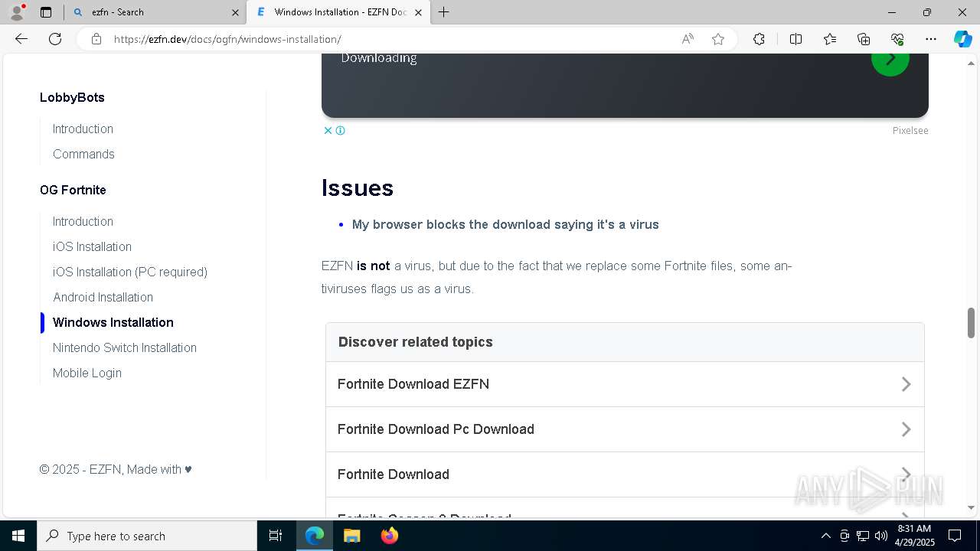Open Browser essentials heart icon
Image resolution: width=980 pixels, height=551 pixels.
(897, 39)
